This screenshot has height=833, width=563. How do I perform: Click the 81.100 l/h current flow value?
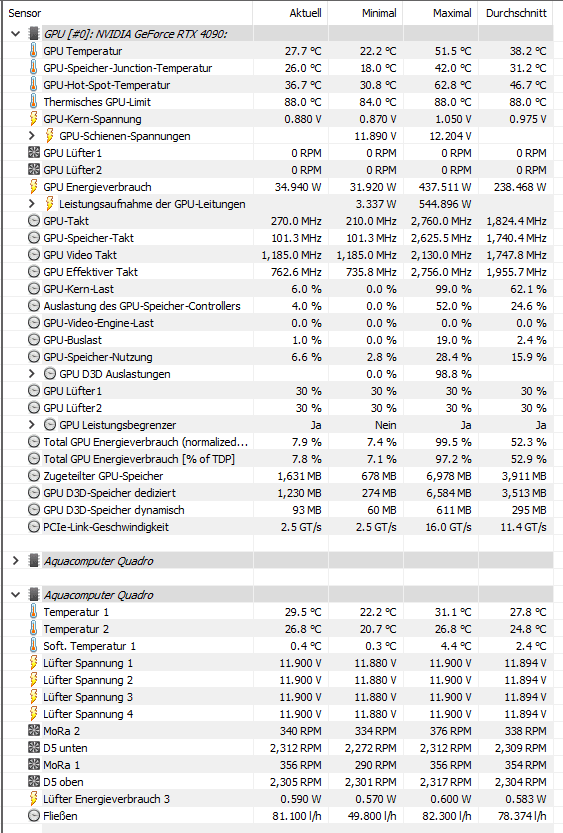297,816
